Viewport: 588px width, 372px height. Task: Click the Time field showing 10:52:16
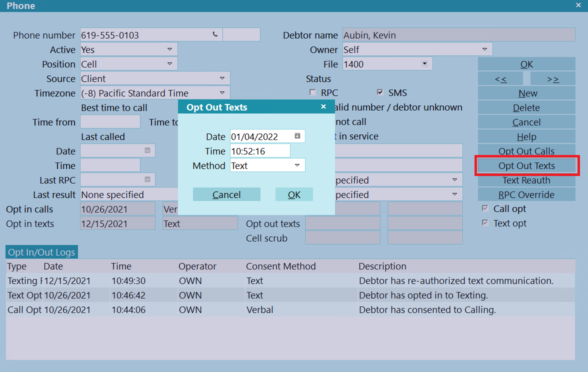260,151
